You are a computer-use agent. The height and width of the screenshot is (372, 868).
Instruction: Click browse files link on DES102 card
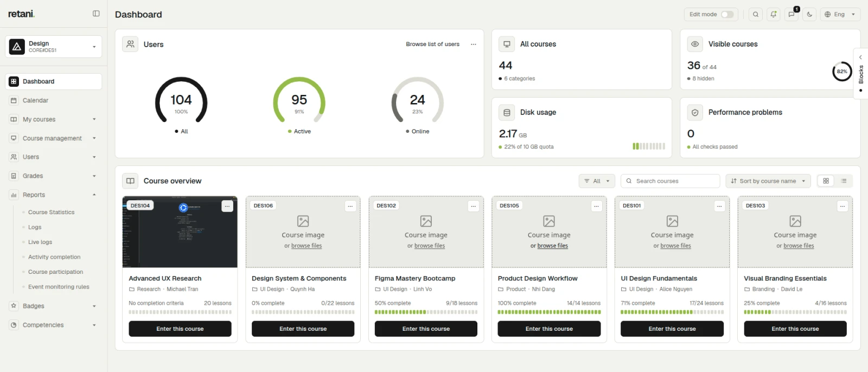(x=430, y=246)
